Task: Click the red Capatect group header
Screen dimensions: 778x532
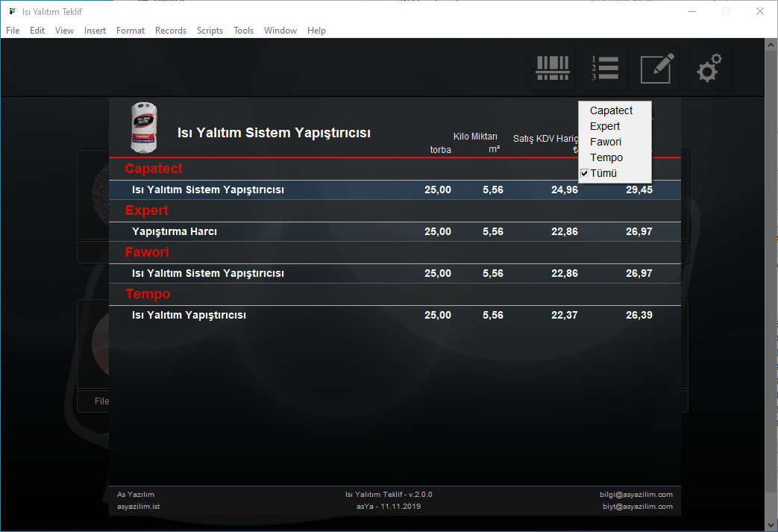Action: click(154, 169)
